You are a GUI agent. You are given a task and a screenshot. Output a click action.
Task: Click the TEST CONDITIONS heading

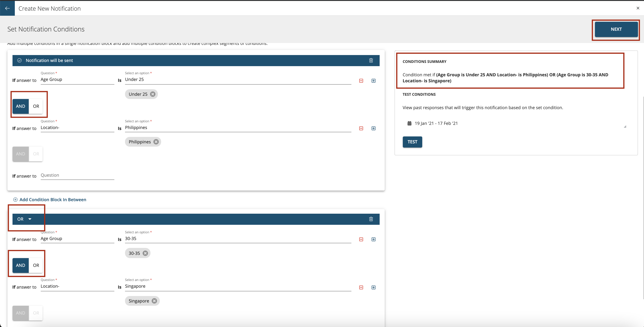pyautogui.click(x=419, y=94)
